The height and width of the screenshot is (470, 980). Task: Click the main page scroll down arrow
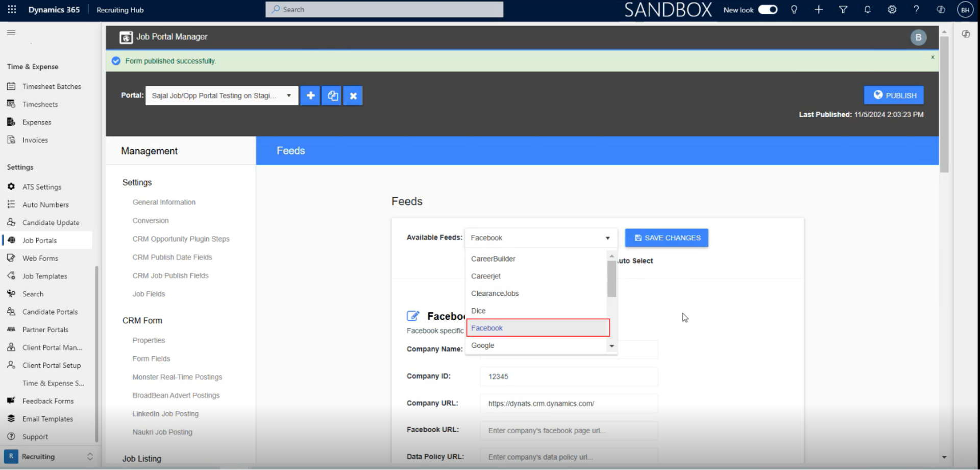click(x=944, y=457)
